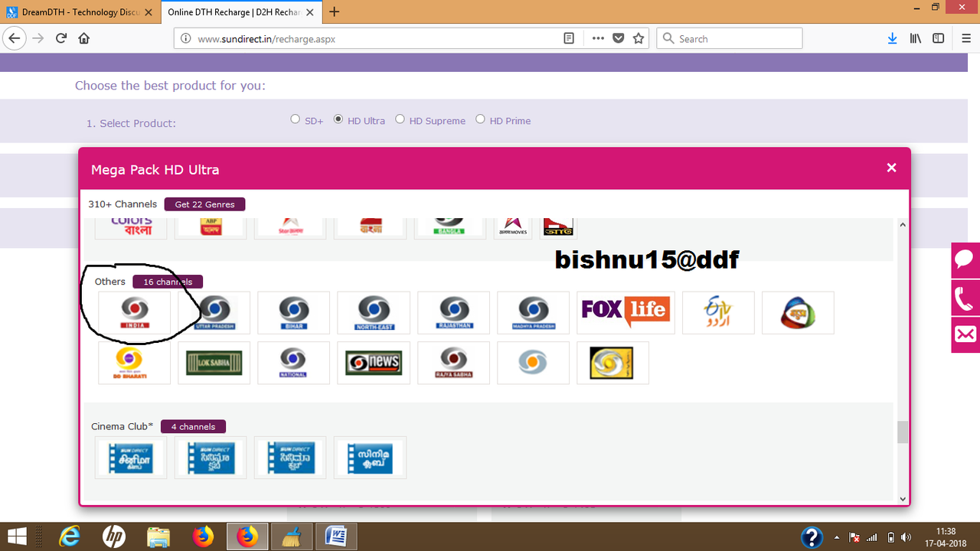This screenshot has height=551, width=980.
Task: Choose the DD Bharati channel logo
Action: tap(135, 363)
